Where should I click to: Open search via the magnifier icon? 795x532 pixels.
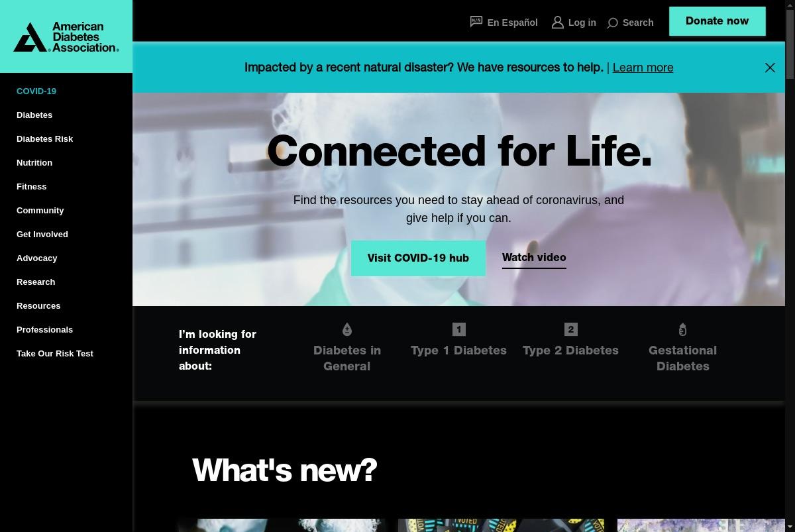tap(612, 23)
